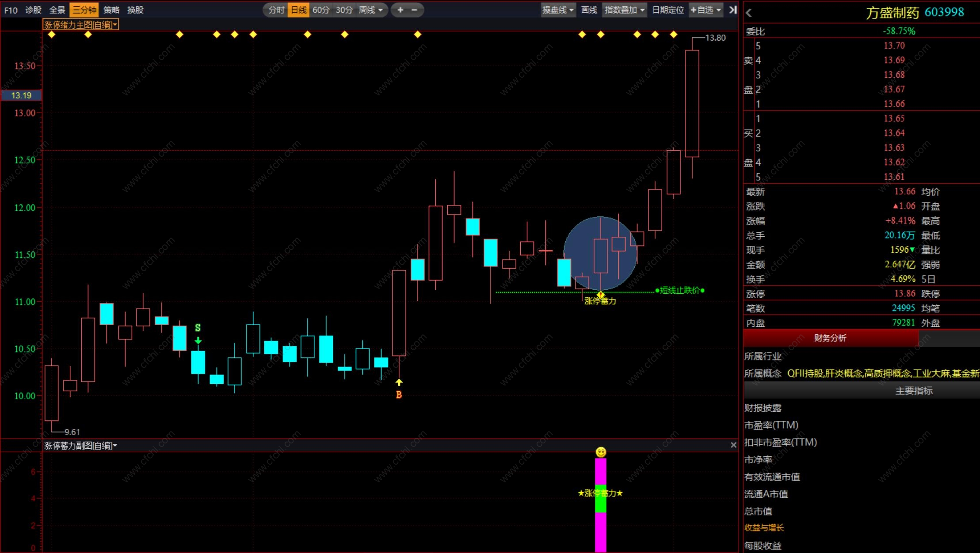Click the 画线 drawing button
The width and height of the screenshot is (980, 553).
click(589, 10)
